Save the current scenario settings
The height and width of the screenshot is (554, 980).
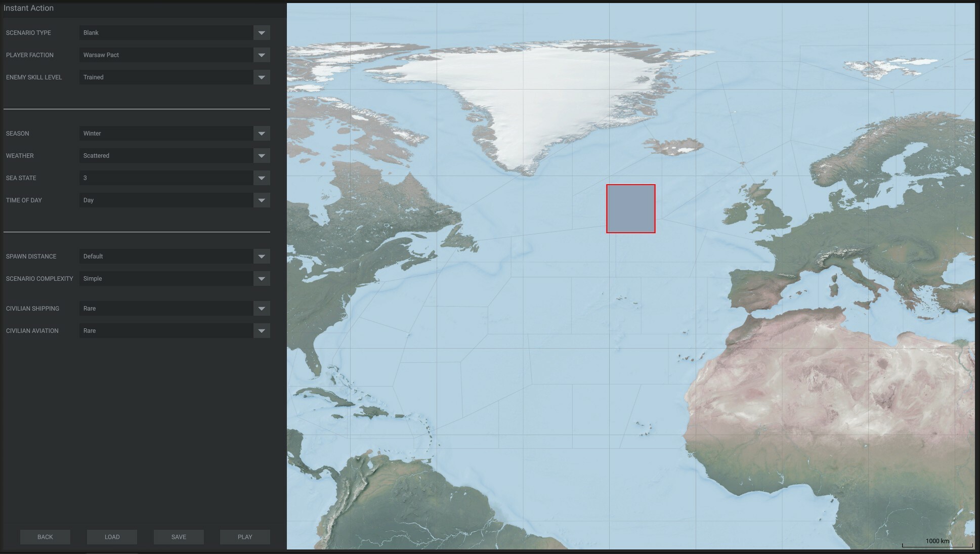pyautogui.click(x=178, y=537)
